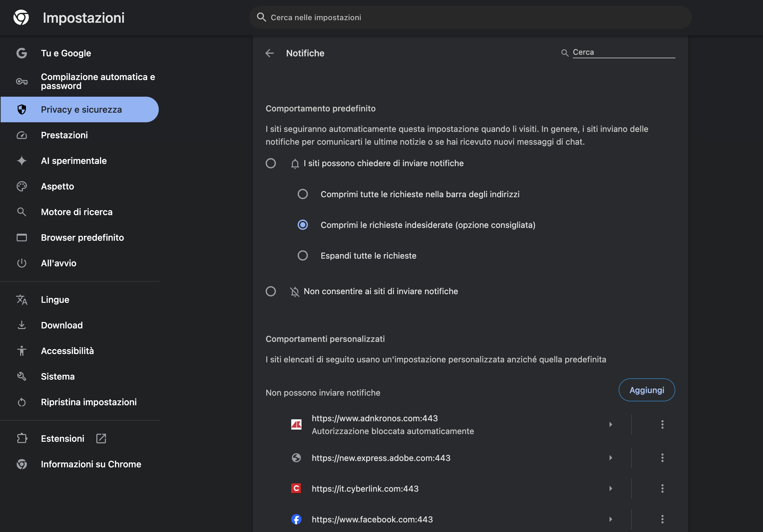This screenshot has height=532, width=763.
Task: Select 'Espandi tutte le richieste' option
Action: pos(302,255)
